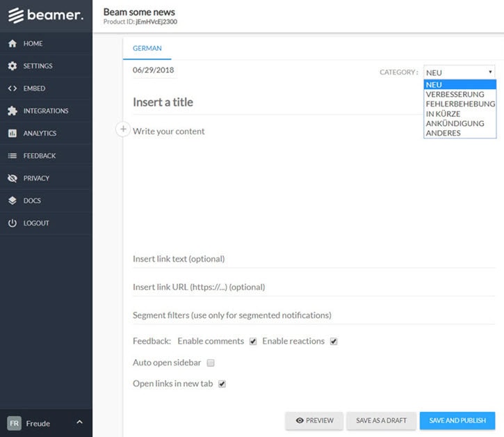Open Settings via the gear icon

tap(12, 66)
